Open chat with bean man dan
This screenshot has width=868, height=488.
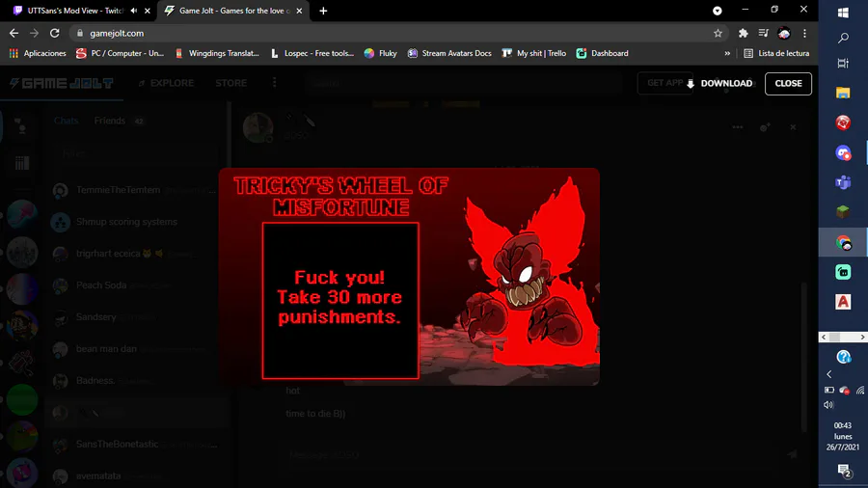[x=137, y=349]
